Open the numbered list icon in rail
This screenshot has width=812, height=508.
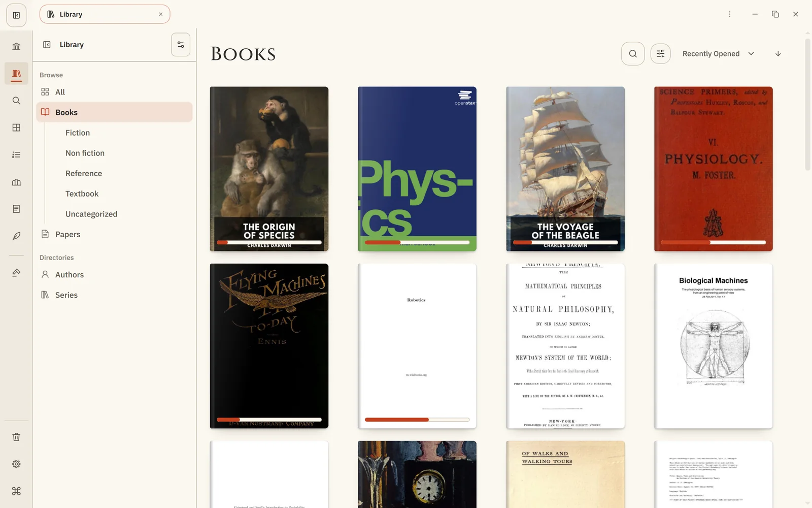(x=16, y=155)
